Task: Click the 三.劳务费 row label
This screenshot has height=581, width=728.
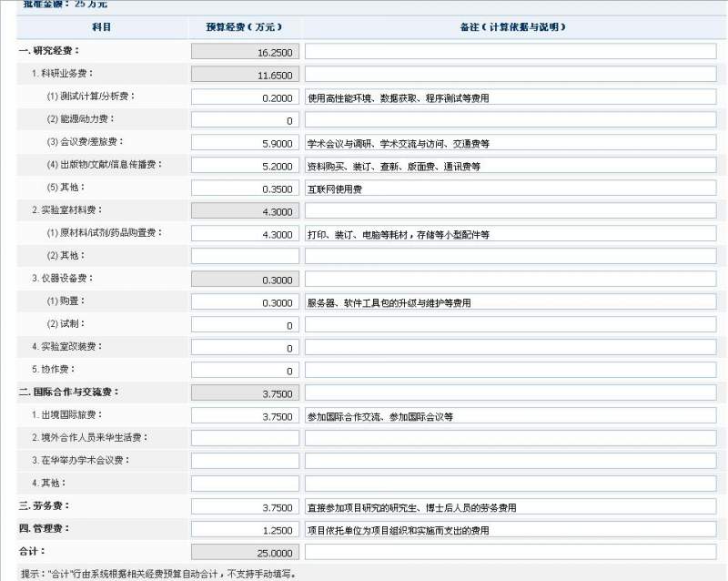Action: (x=44, y=505)
